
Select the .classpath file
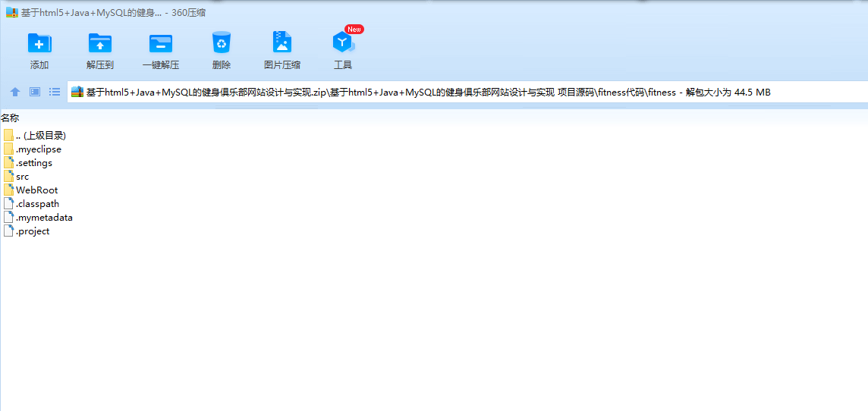point(31,203)
